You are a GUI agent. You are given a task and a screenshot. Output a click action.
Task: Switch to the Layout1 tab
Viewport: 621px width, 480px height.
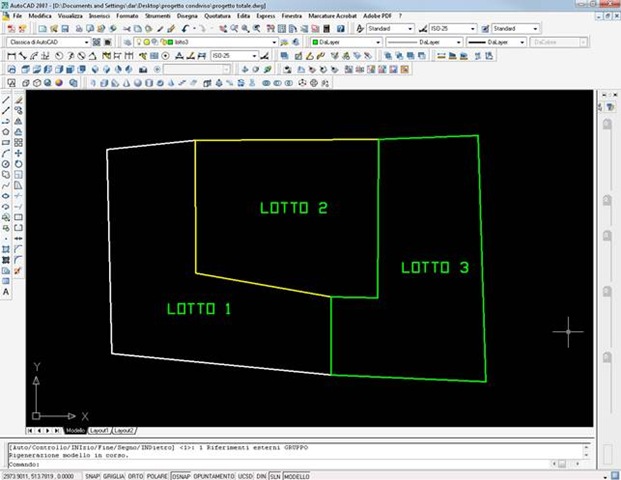(100, 428)
